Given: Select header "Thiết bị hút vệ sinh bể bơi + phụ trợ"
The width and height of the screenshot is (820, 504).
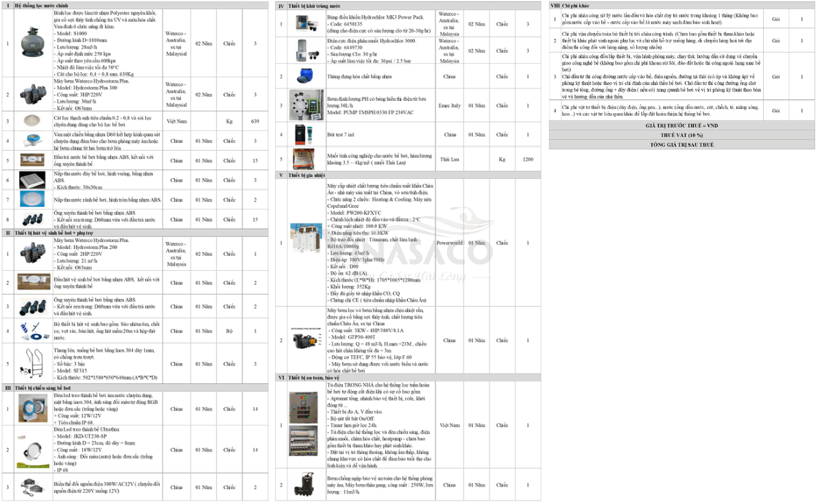Looking at the screenshot, I should (x=54, y=233).
